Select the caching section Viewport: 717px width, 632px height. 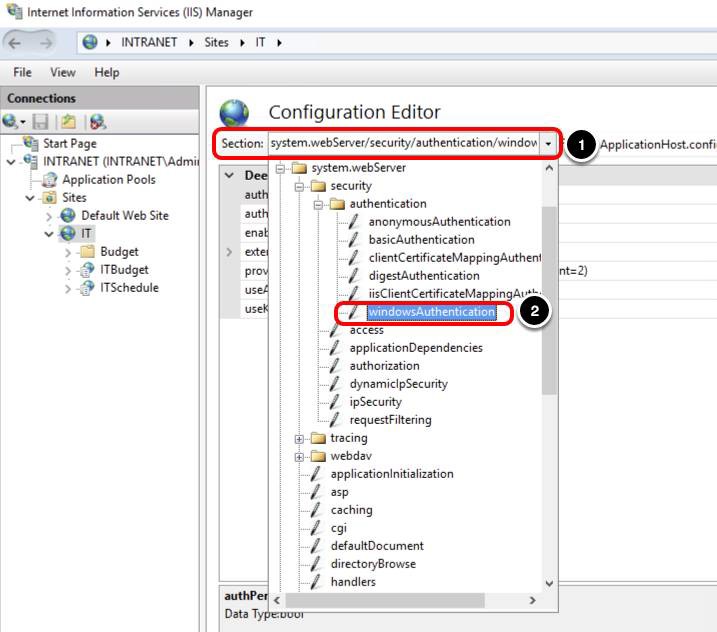click(351, 510)
